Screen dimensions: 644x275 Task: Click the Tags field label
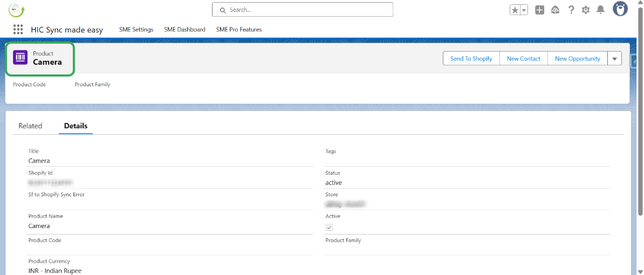331,151
